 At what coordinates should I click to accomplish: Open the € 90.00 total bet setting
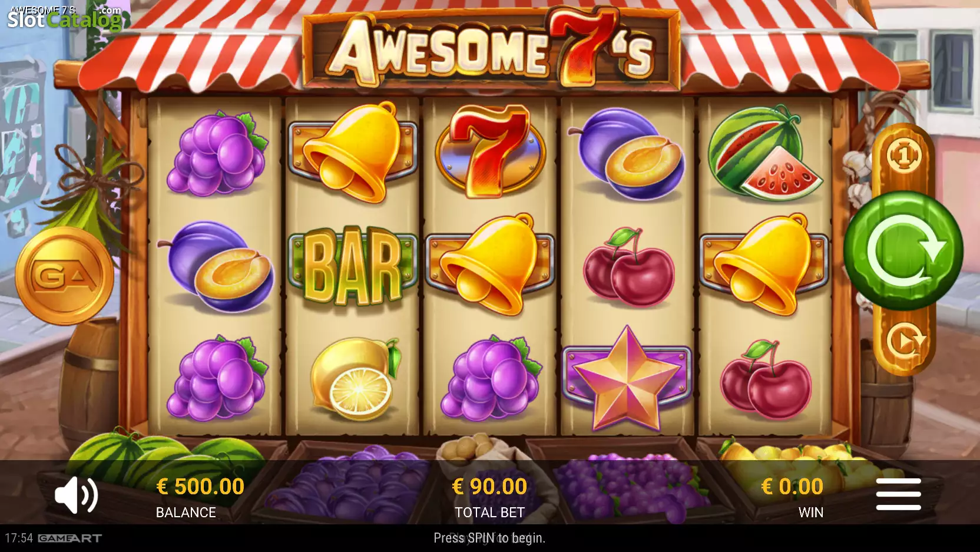tap(489, 497)
